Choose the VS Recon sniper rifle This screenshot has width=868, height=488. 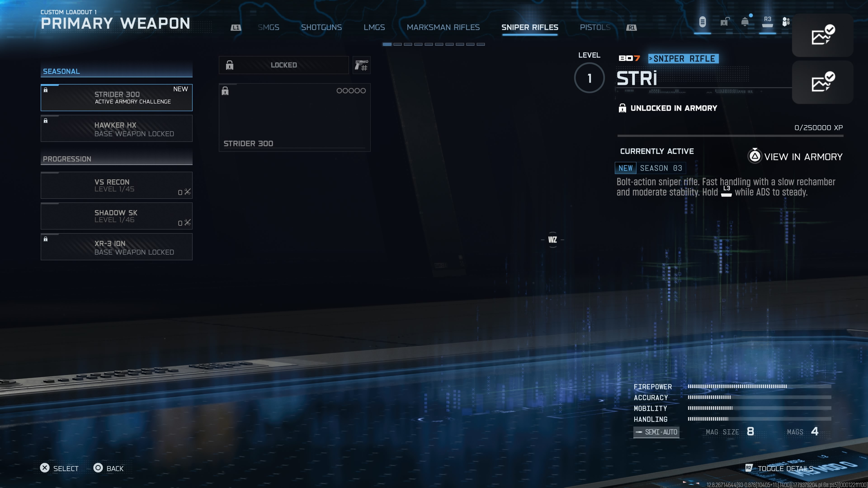coord(117,185)
